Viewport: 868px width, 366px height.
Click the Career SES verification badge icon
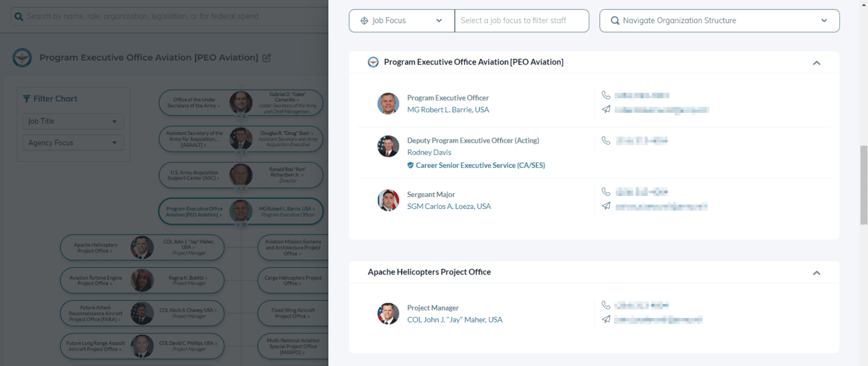coord(410,165)
